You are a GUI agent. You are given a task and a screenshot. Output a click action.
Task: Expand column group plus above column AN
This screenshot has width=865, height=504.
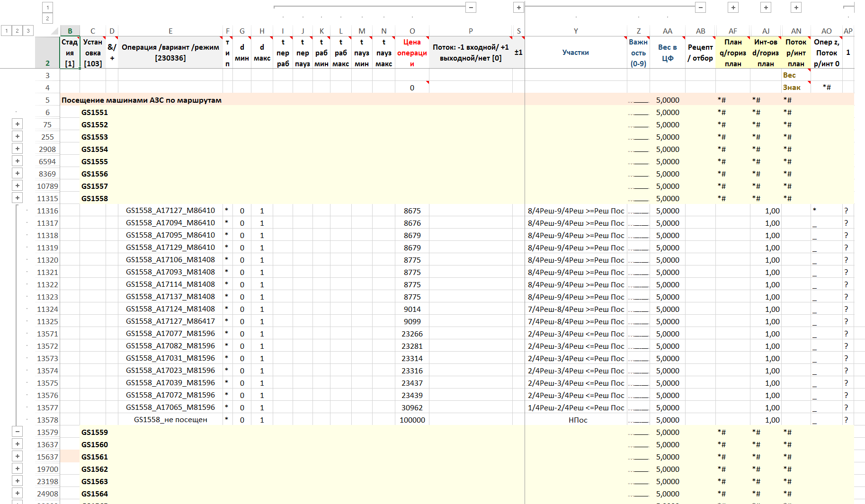(796, 7)
